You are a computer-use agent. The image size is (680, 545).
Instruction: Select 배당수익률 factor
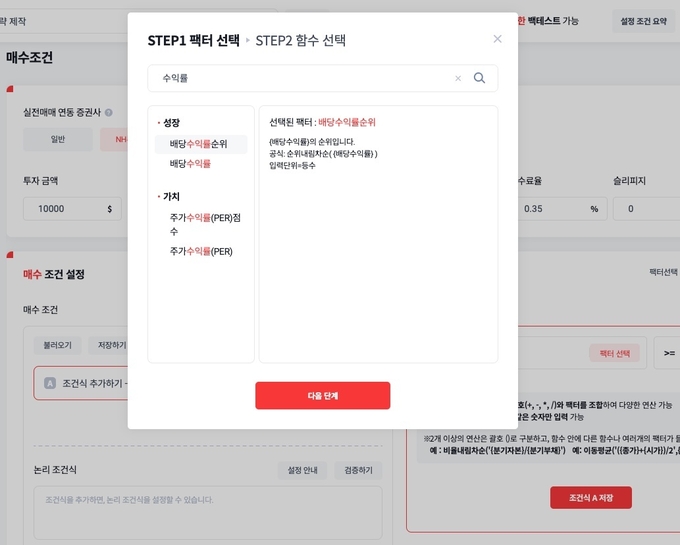190,164
